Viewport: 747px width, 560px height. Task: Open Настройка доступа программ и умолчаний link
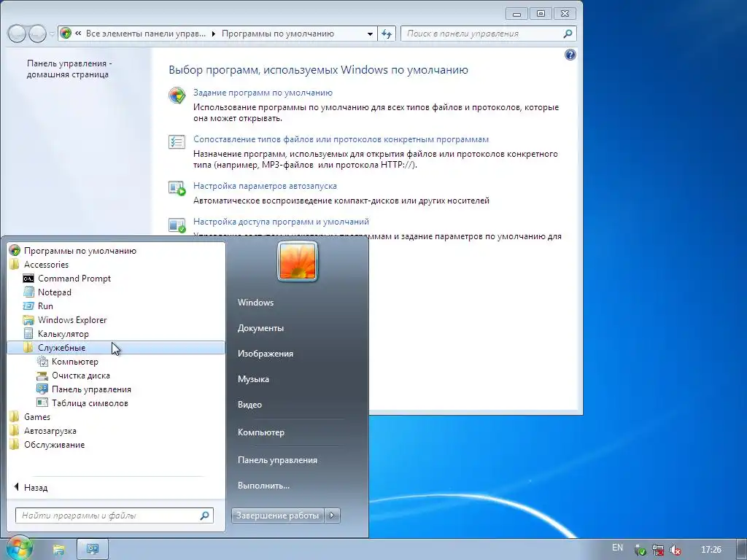pos(281,222)
